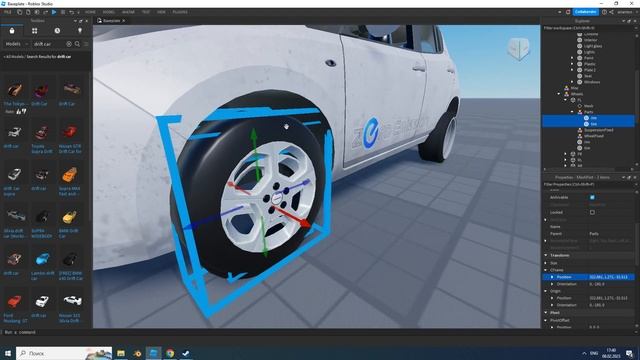The image size is (640, 360).
Task: Toggle the Locked checkbox
Action: (592, 212)
